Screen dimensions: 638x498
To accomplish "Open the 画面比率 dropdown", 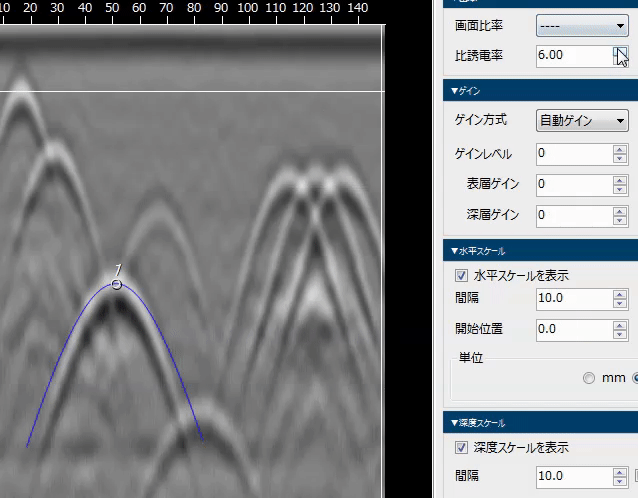I will click(x=582, y=26).
